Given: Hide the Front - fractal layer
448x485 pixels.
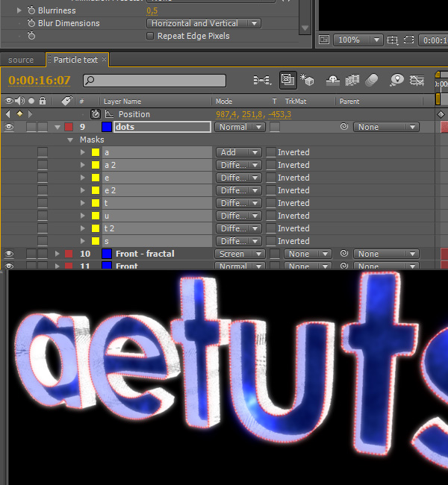Looking at the screenshot, I should tap(9, 254).
